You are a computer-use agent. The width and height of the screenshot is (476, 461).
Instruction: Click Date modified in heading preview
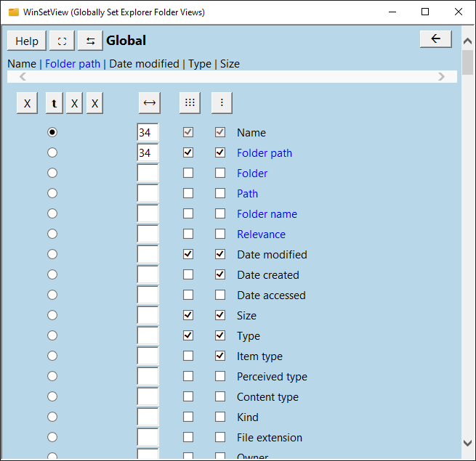coord(144,64)
